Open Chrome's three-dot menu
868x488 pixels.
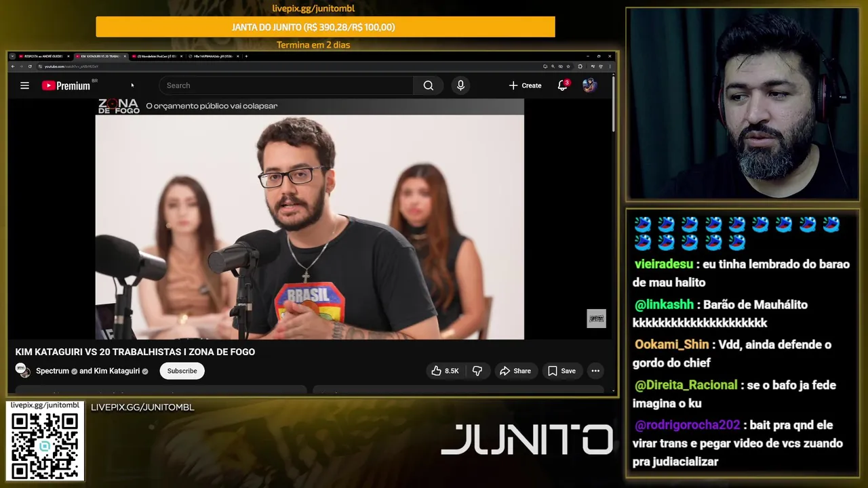610,66
